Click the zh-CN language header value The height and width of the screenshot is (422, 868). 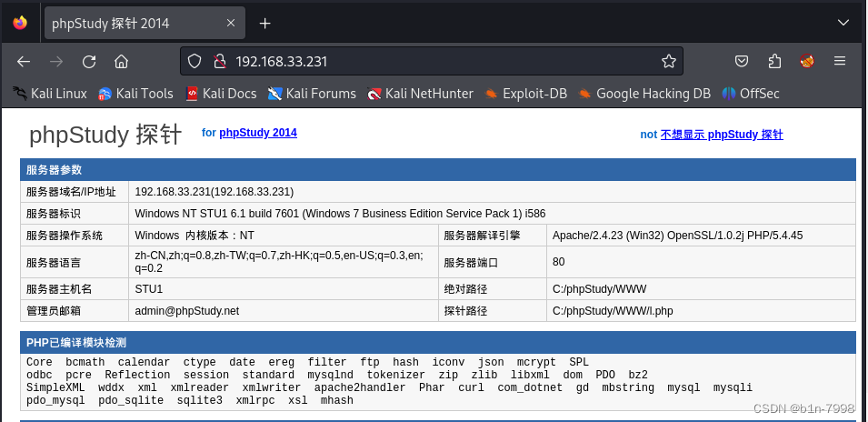click(279, 262)
